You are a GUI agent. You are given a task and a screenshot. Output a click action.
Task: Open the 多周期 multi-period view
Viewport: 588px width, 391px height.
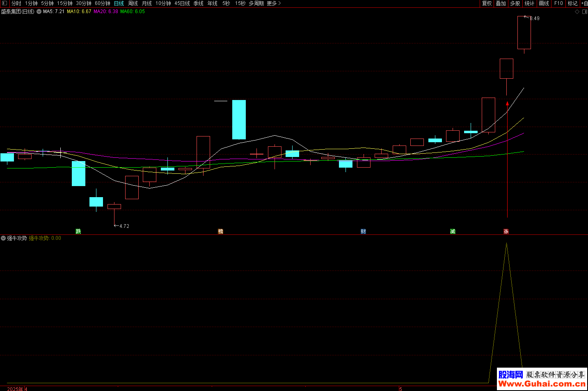(x=256, y=3)
